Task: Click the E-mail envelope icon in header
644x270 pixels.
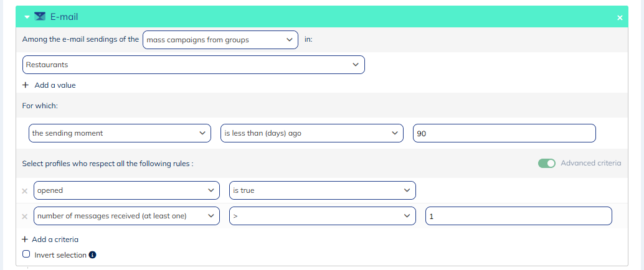Action: point(40,17)
